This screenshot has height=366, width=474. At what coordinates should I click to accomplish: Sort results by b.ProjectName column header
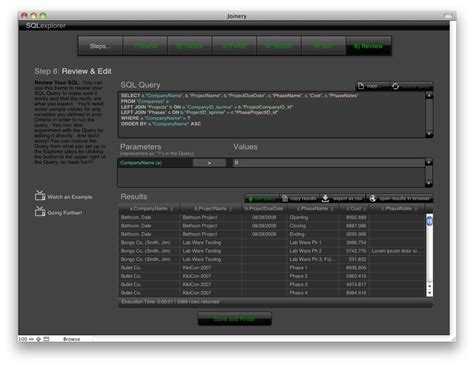[211, 209]
